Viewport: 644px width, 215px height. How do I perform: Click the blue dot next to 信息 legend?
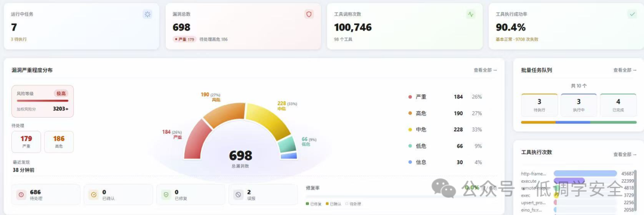(x=410, y=162)
